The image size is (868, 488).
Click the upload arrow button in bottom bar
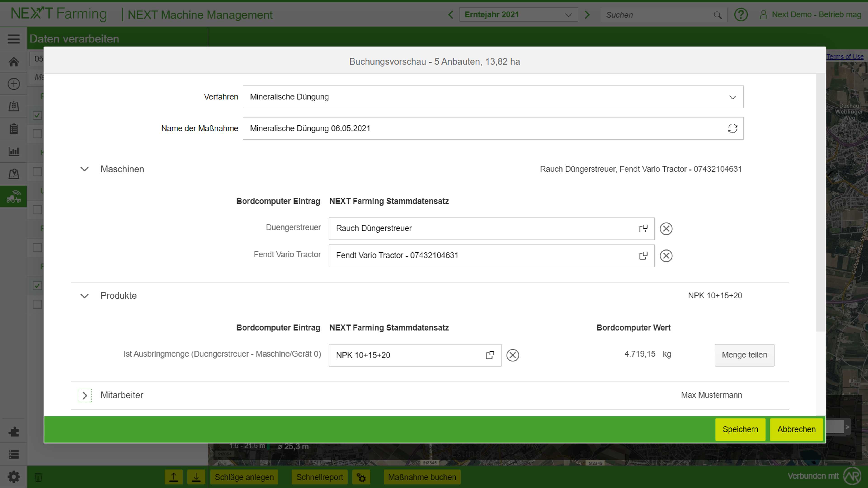(x=174, y=477)
